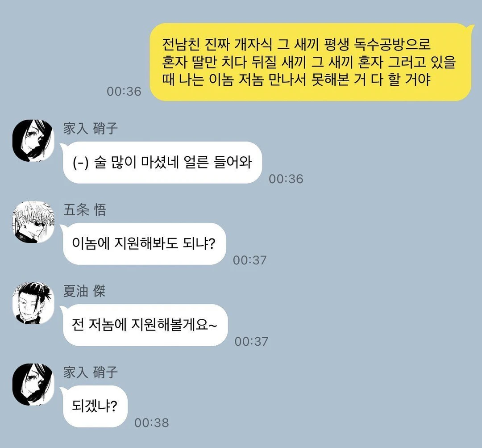Open 五条 悟's white-haired profile avatar

(x=33, y=222)
